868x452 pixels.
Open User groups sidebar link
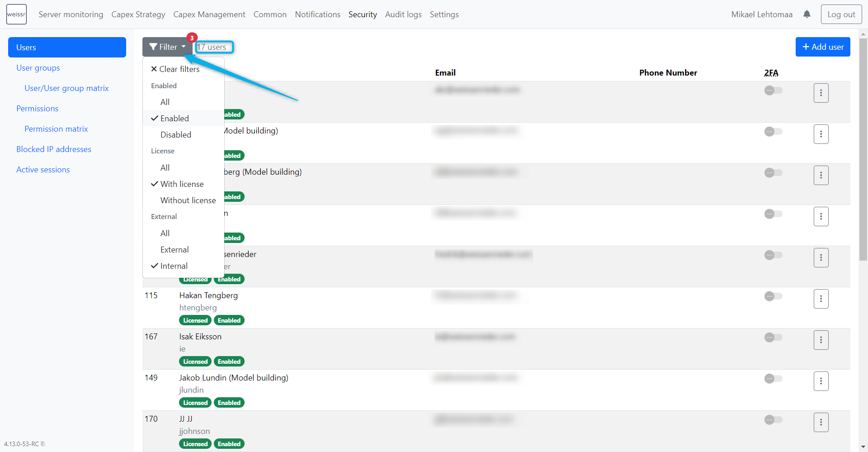[38, 68]
